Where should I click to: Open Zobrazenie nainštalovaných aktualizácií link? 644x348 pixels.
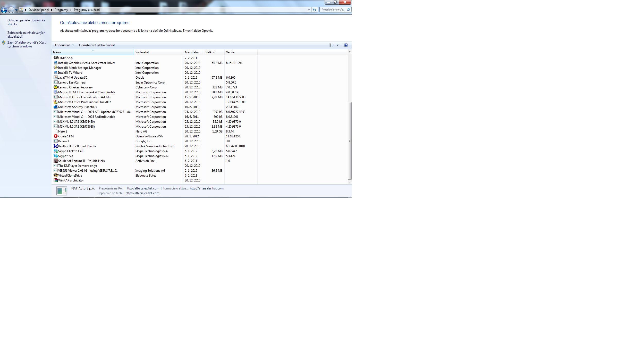pos(26,35)
